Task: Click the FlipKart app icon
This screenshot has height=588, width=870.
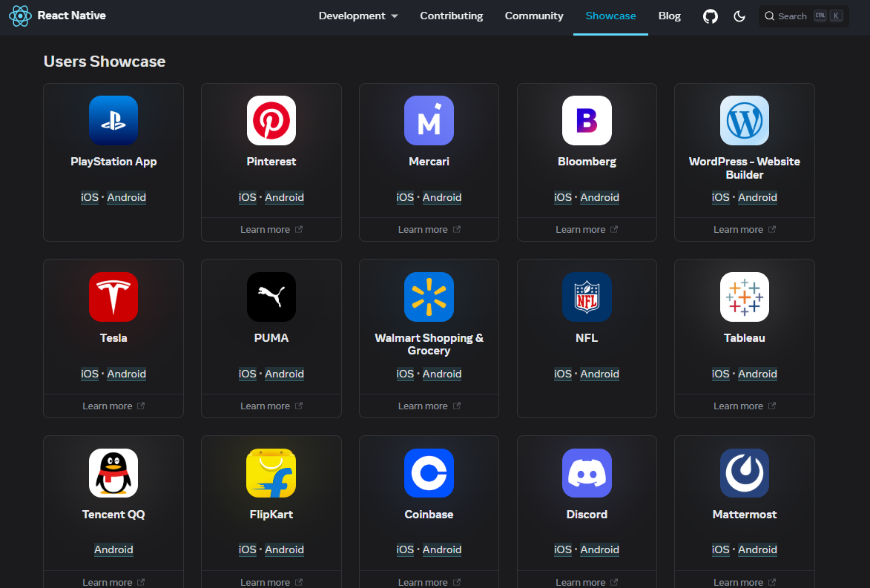Action: point(271,473)
